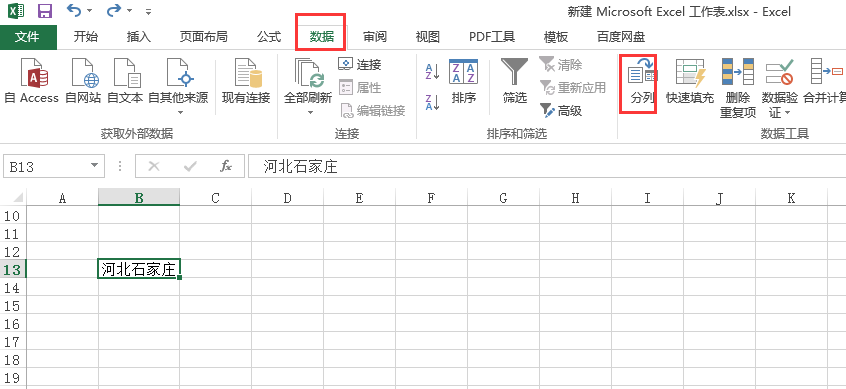846x389 pixels.
Task: Select column D header
Action: (288, 197)
